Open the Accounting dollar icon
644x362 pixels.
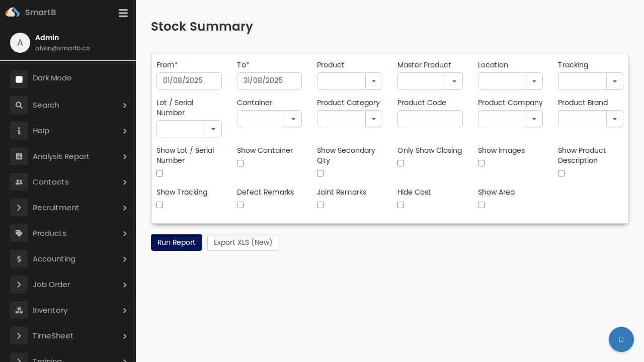(19, 258)
